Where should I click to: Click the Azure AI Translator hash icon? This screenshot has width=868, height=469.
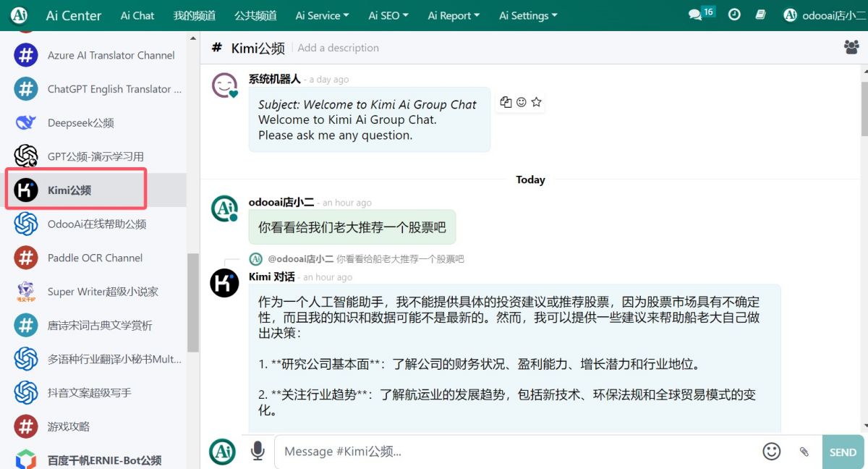click(x=26, y=55)
